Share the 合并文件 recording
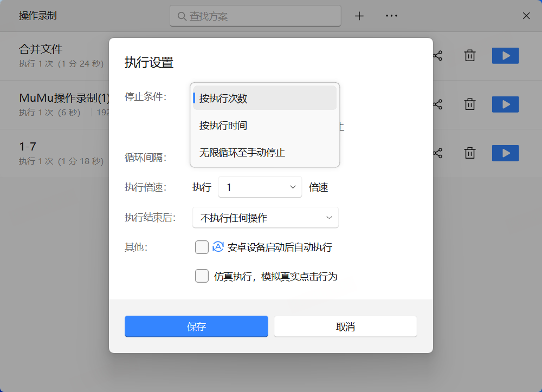542x392 pixels. coord(438,56)
